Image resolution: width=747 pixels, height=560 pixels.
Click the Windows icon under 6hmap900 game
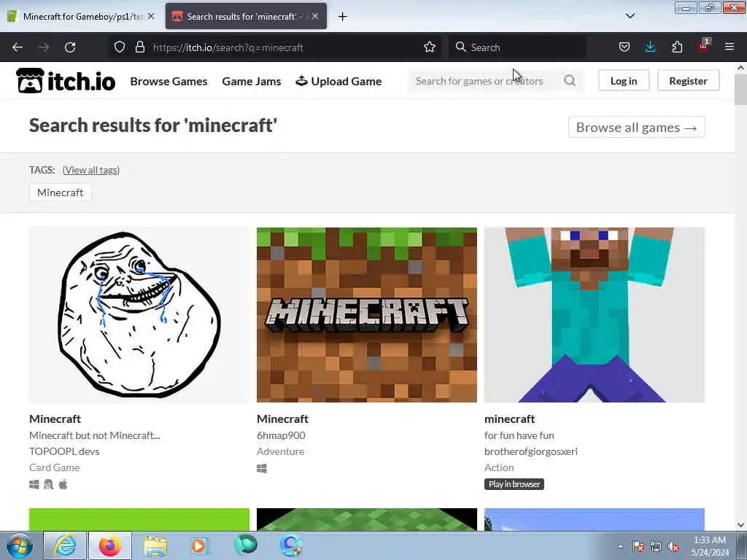tap(262, 469)
